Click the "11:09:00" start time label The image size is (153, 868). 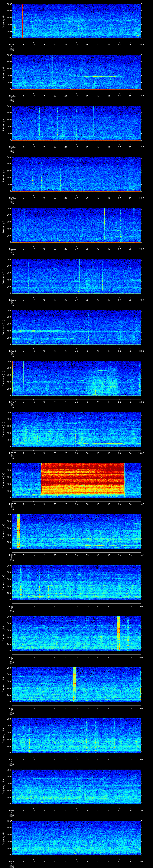coord(12,453)
